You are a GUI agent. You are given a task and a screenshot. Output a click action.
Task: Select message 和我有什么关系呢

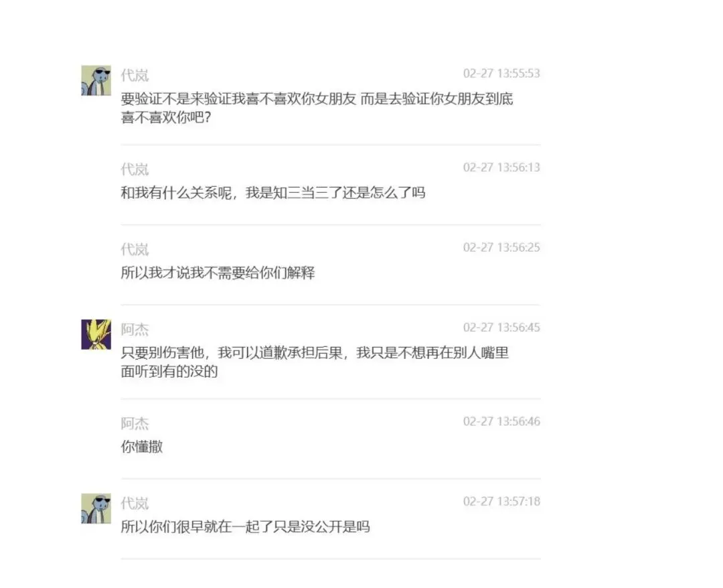coord(273,192)
